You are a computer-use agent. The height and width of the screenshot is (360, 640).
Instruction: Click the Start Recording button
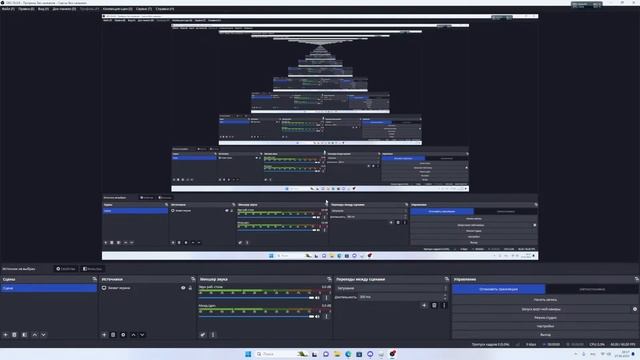pyautogui.click(x=545, y=300)
